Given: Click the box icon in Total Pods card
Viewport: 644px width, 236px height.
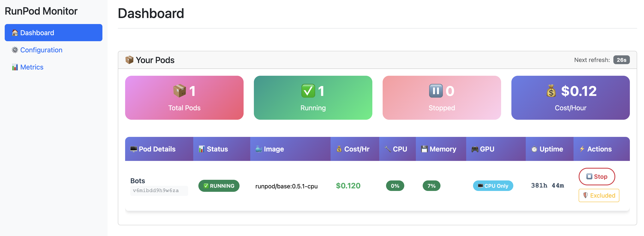Looking at the screenshot, I should coord(180,91).
